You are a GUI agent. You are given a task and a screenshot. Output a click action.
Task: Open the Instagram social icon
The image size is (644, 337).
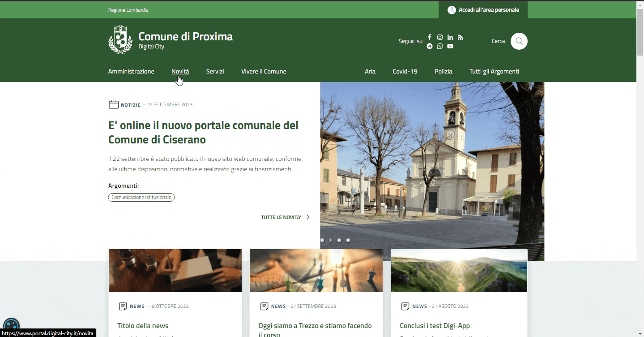coord(440,37)
